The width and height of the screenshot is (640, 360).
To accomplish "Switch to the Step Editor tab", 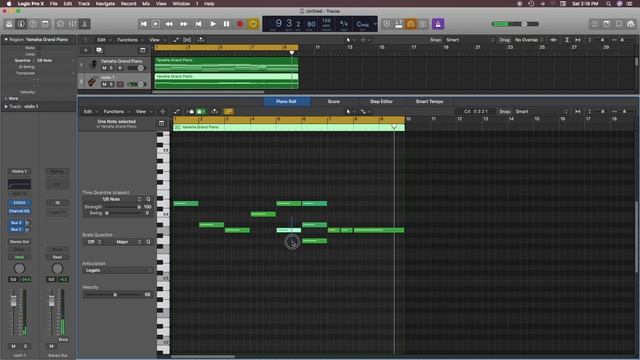I will point(381,102).
